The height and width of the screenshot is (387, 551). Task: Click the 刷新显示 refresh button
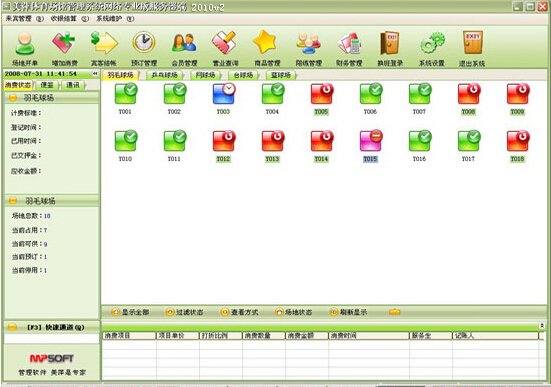pos(349,312)
